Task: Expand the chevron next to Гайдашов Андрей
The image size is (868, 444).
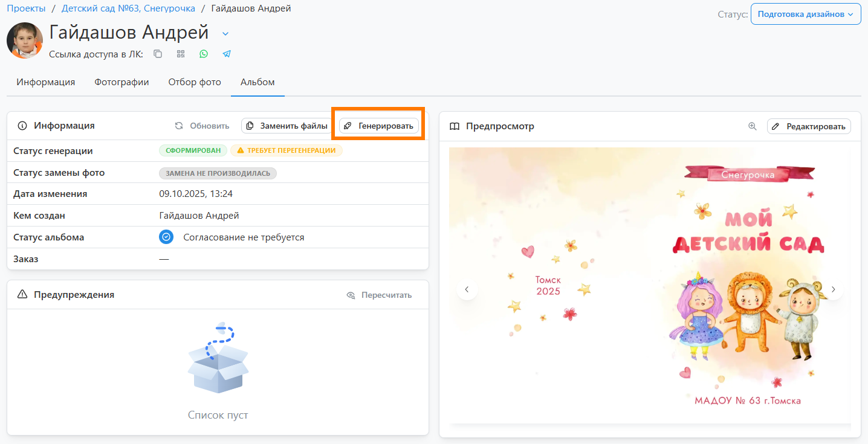Action: (x=225, y=33)
